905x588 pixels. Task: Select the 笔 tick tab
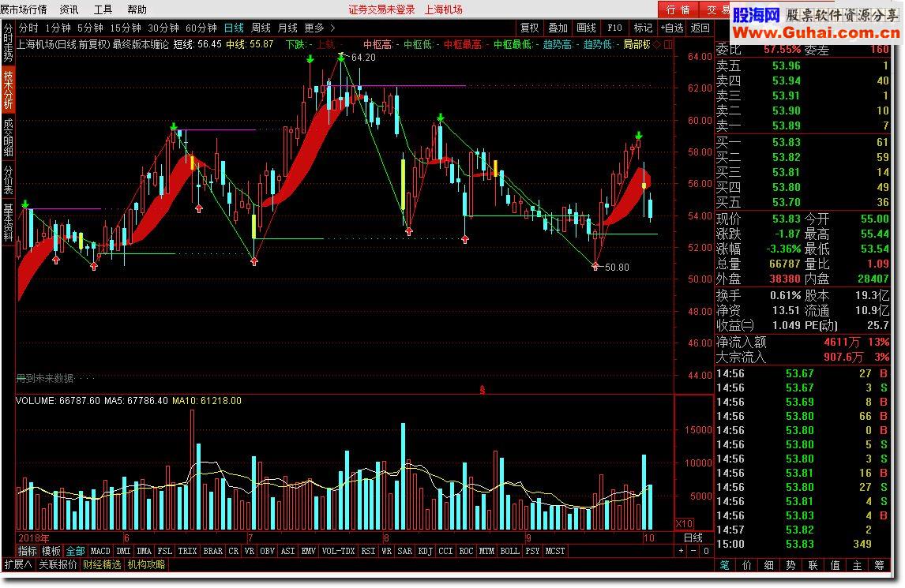pos(724,565)
